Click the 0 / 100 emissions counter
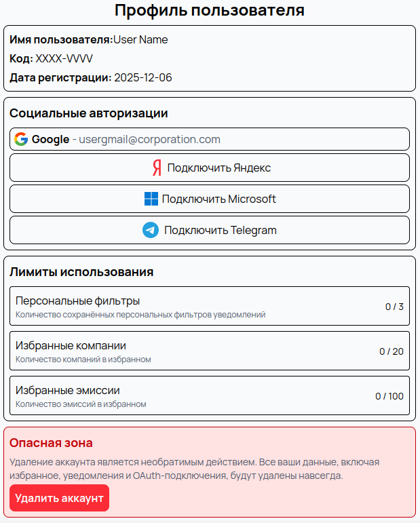The height and width of the screenshot is (523, 420). pyautogui.click(x=389, y=396)
